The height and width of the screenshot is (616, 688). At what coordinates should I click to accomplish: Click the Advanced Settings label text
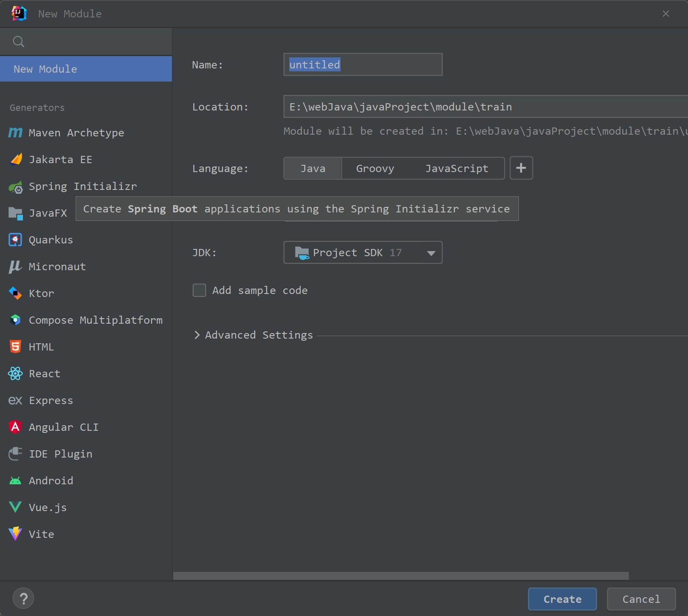259,335
